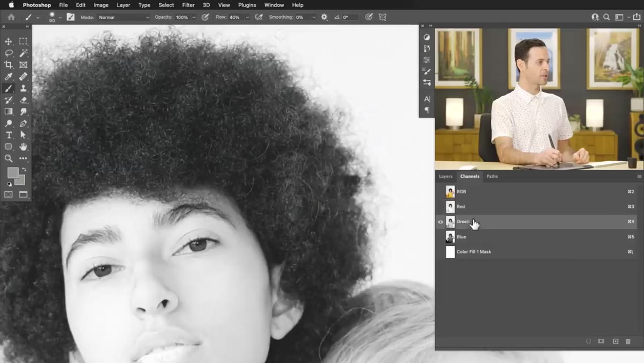
Task: Reset to default foreground and background colors
Action: (x=9, y=184)
